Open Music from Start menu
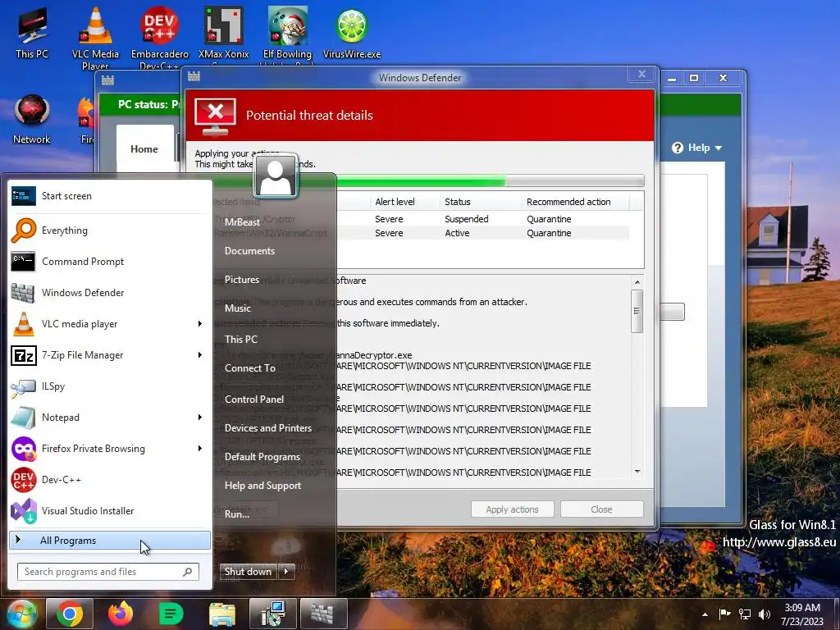Image resolution: width=840 pixels, height=630 pixels. pyautogui.click(x=238, y=308)
